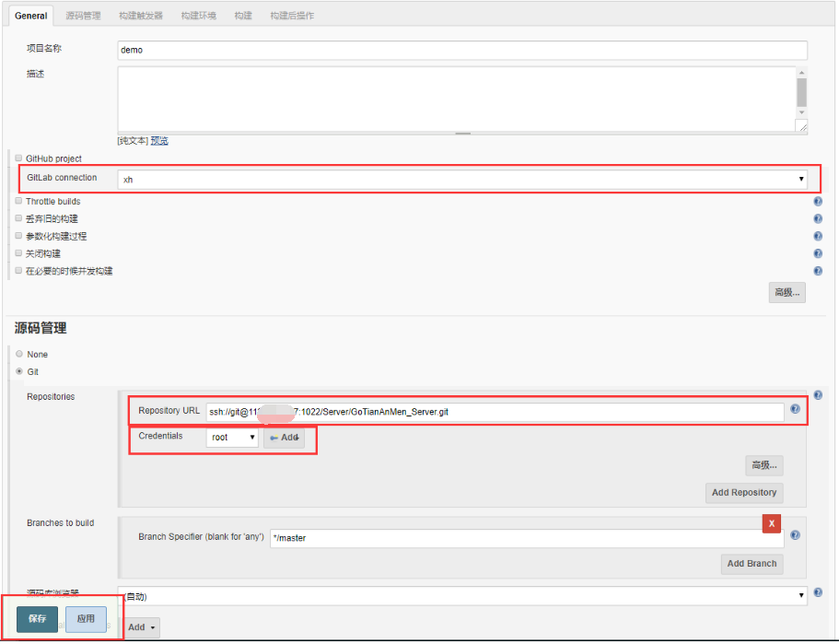Open help icon for 在必要的时候并发构建

click(x=818, y=272)
